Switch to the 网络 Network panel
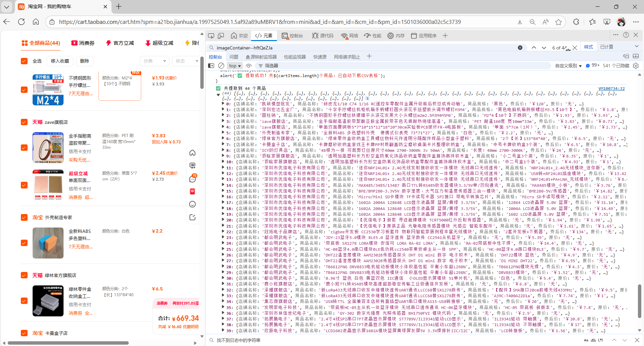Viewport: 644px width, 346px height. (350, 36)
